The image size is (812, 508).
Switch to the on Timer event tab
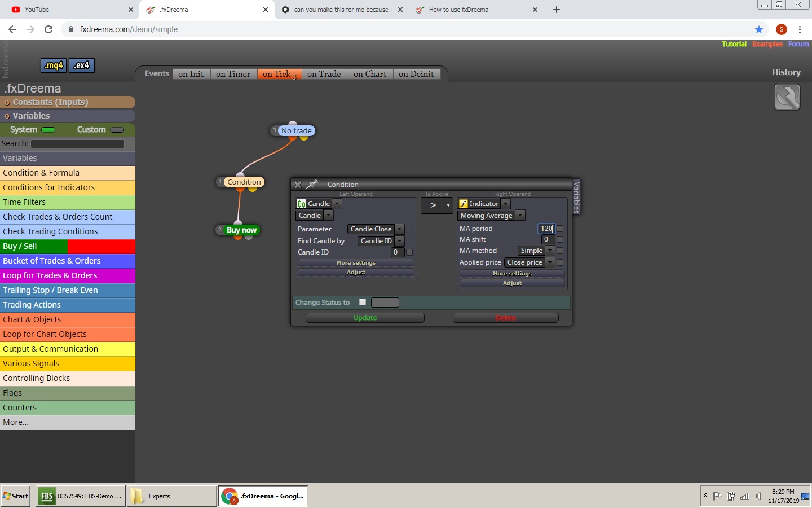coord(233,74)
